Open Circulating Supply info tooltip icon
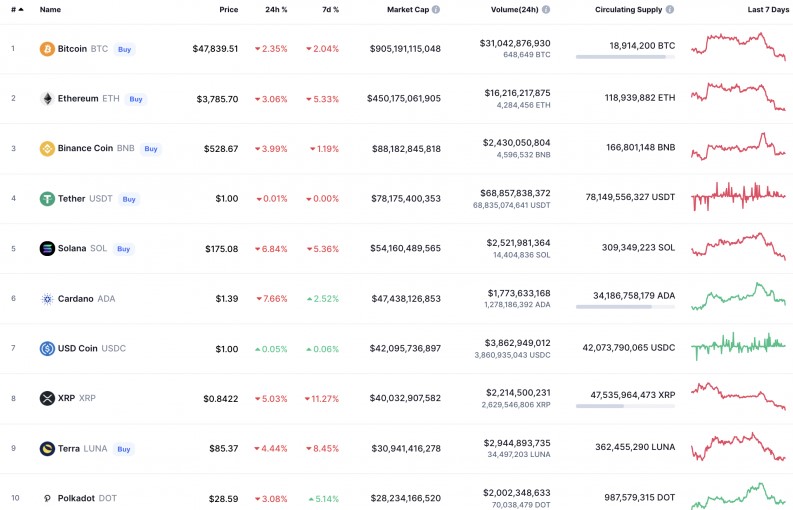The height and width of the screenshot is (510, 793). point(670,9)
